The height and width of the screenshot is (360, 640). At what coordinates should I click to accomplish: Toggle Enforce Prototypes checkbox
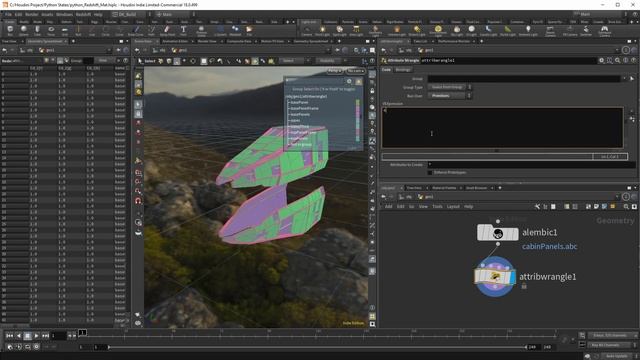430,173
